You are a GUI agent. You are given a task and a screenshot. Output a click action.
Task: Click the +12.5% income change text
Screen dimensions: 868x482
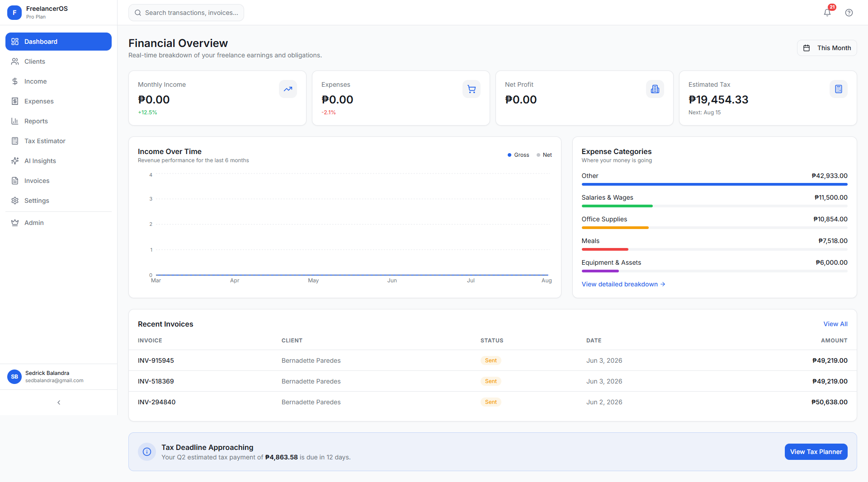click(147, 112)
